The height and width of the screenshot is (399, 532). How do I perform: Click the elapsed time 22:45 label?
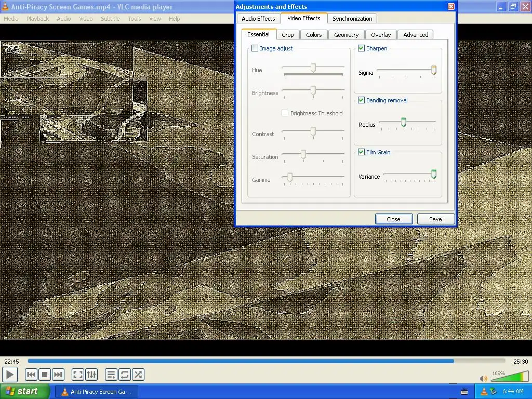11,362
